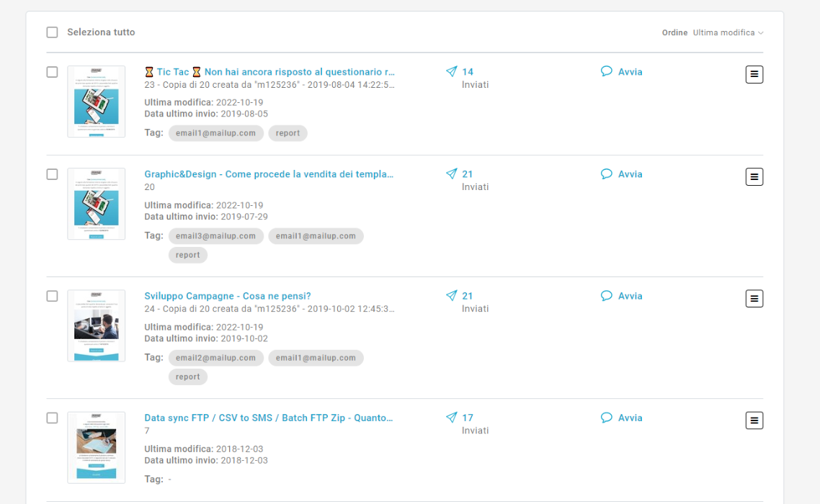Open hamburger menu for Data sync FTP row
The width and height of the screenshot is (820, 504).
(x=754, y=420)
